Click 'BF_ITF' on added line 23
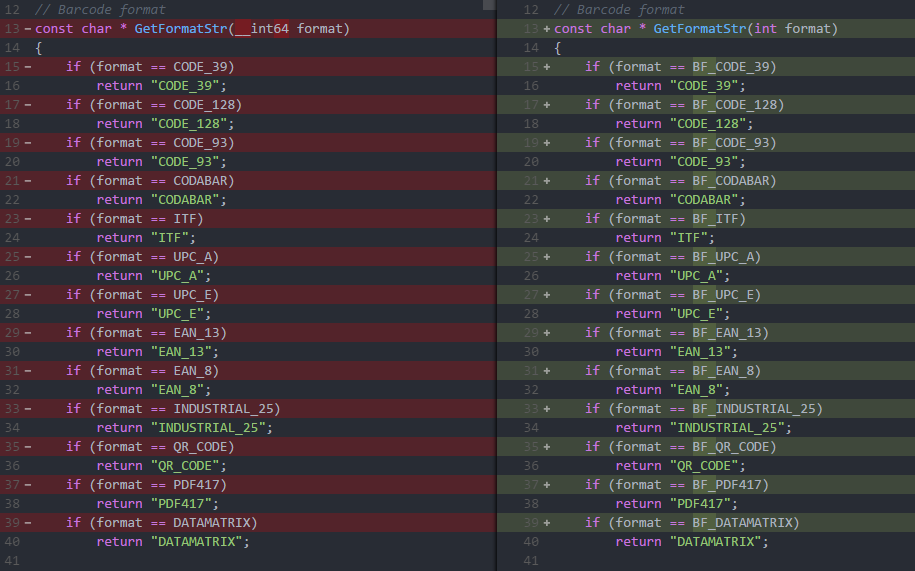The width and height of the screenshot is (915, 571). click(x=715, y=218)
